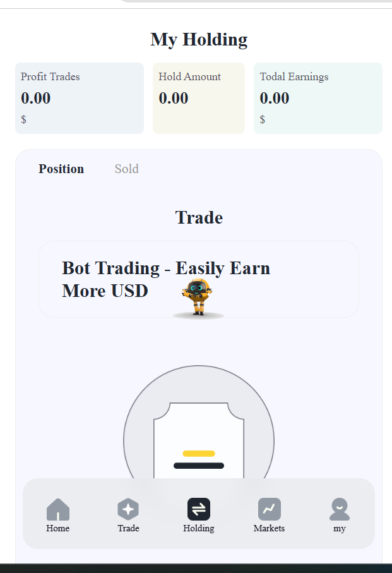This screenshot has width=392, height=573.
Task: Click the Trade label in navigation
Action: click(128, 528)
